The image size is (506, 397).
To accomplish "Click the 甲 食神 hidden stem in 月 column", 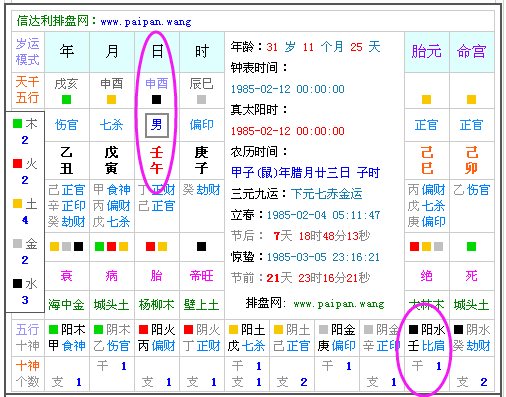I will point(112,190).
